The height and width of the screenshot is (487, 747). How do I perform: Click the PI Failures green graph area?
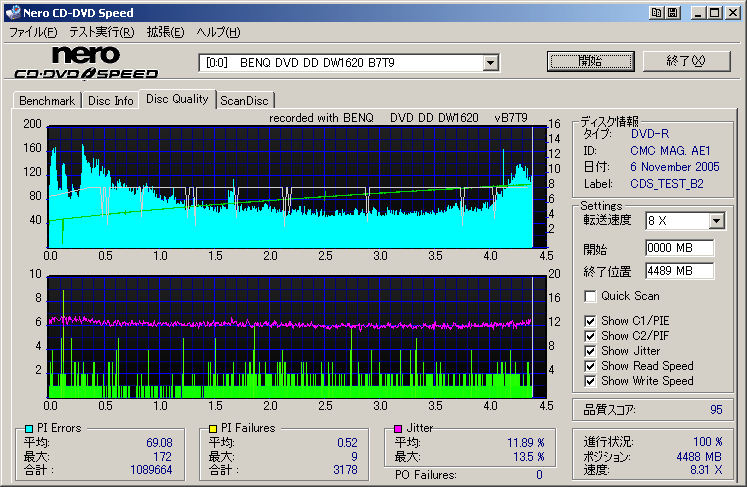click(296, 337)
